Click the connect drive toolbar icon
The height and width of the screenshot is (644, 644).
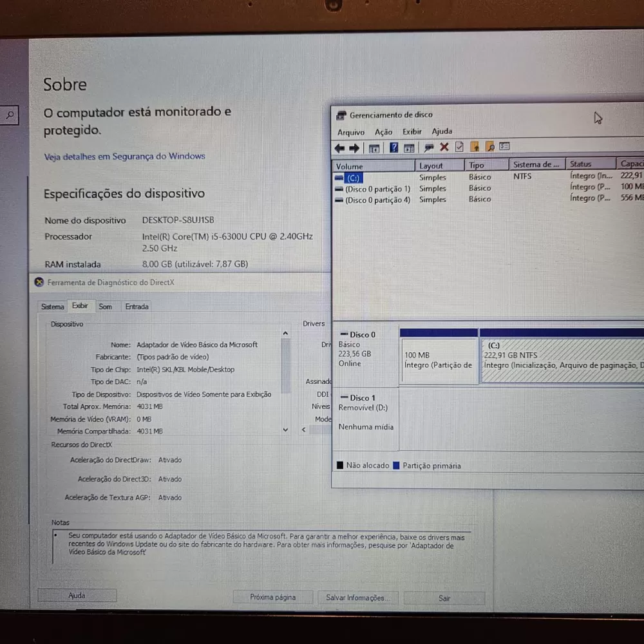pos(429,147)
